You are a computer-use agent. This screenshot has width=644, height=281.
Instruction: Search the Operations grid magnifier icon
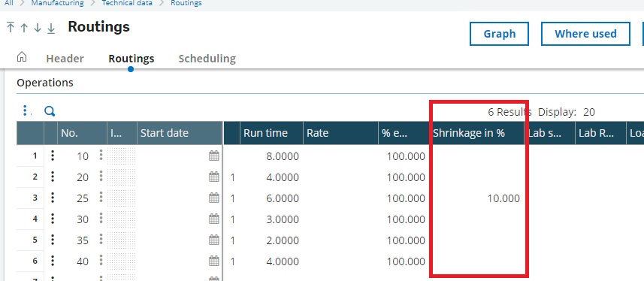pyautogui.click(x=50, y=111)
